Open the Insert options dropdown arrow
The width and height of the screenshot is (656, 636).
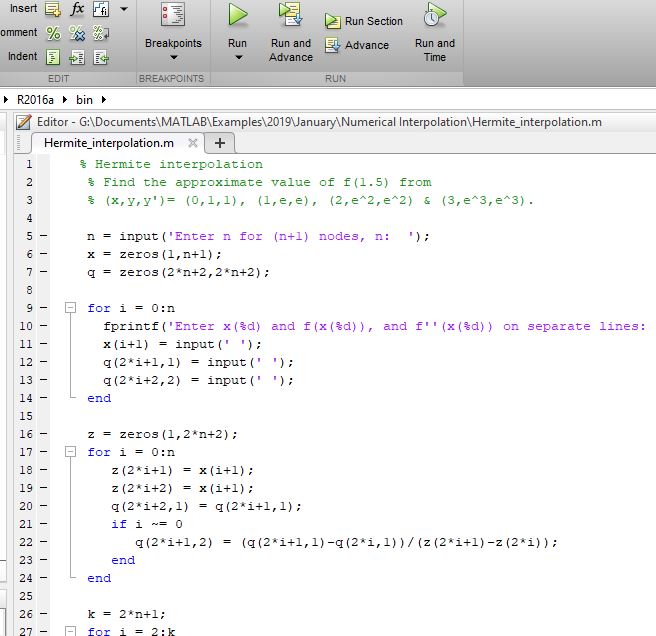coord(124,9)
